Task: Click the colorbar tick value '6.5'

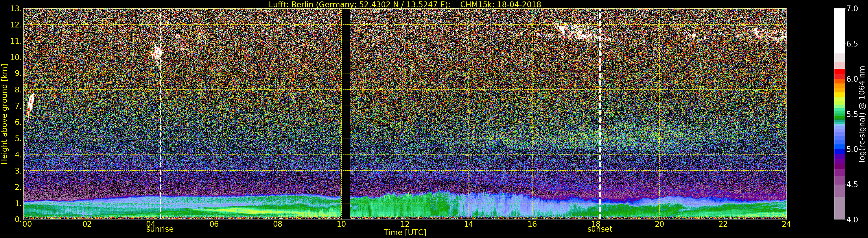Action: click(852, 44)
